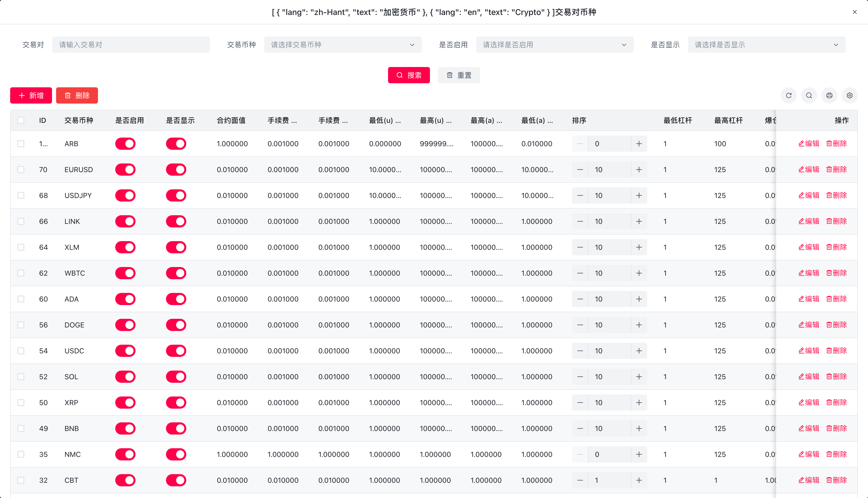
Task: Open the 是否显示 filter dropdown
Action: (x=766, y=44)
